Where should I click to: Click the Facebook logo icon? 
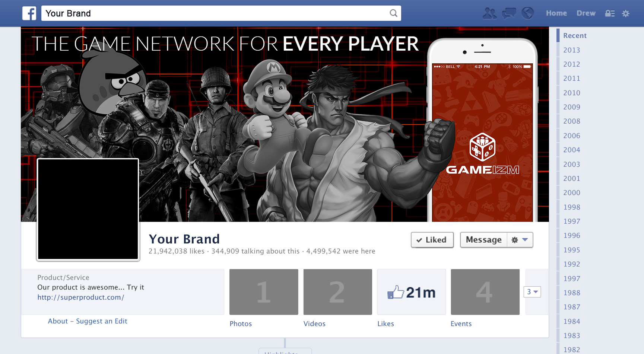tap(29, 13)
